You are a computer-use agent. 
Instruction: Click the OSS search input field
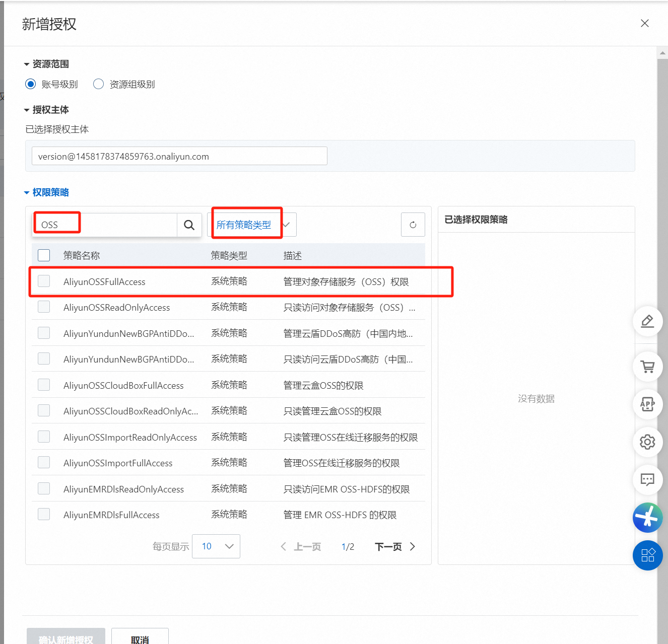pos(105,225)
